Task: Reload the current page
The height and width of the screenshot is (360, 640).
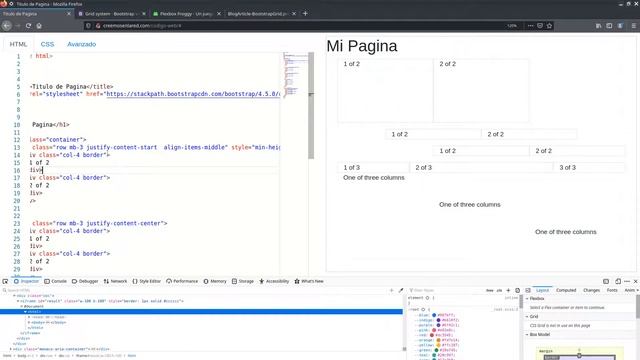Action: point(28,26)
